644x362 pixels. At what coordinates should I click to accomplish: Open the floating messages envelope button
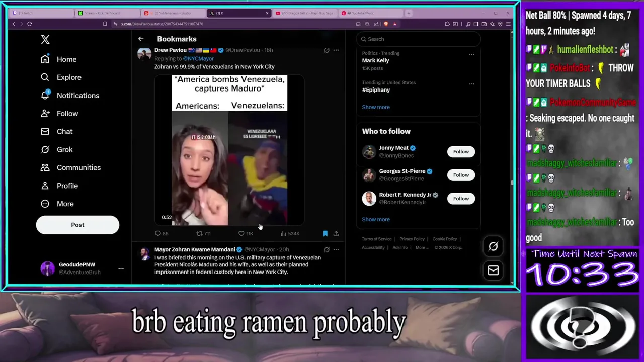pos(493,270)
